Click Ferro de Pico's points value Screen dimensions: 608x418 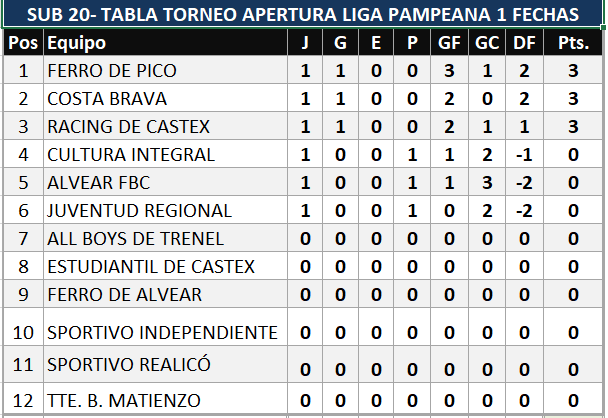(573, 71)
